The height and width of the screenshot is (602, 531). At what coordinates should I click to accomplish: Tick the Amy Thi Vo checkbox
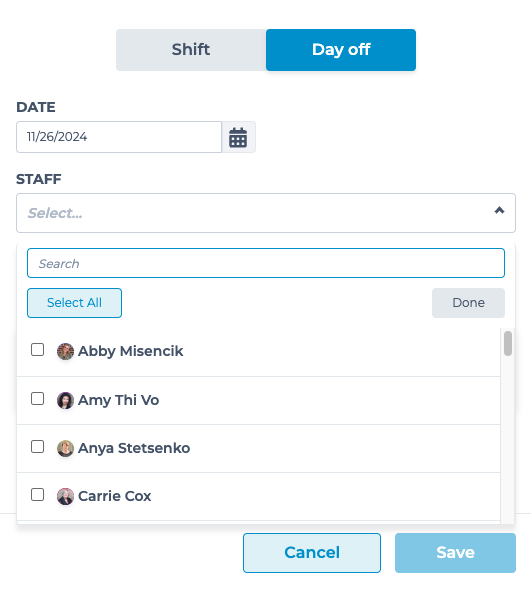coord(37,399)
